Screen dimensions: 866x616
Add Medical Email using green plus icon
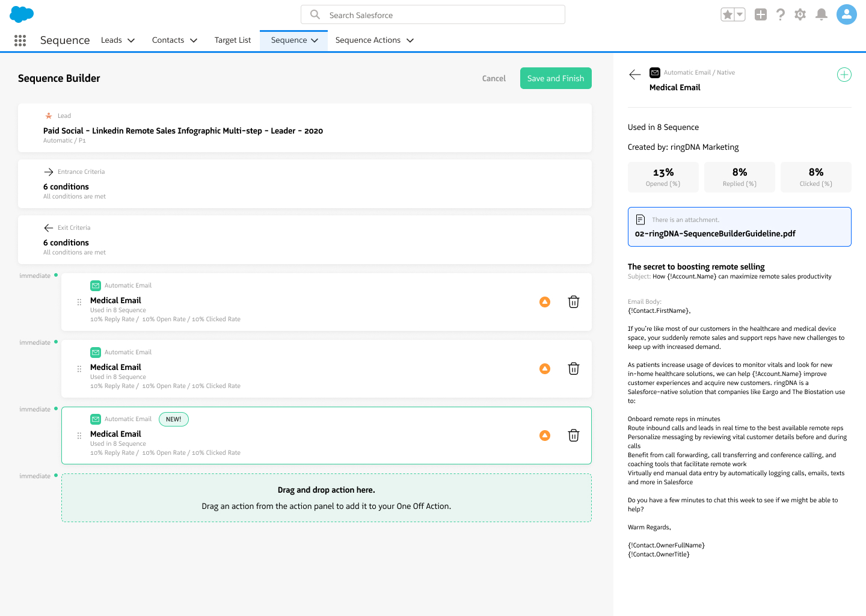(844, 75)
